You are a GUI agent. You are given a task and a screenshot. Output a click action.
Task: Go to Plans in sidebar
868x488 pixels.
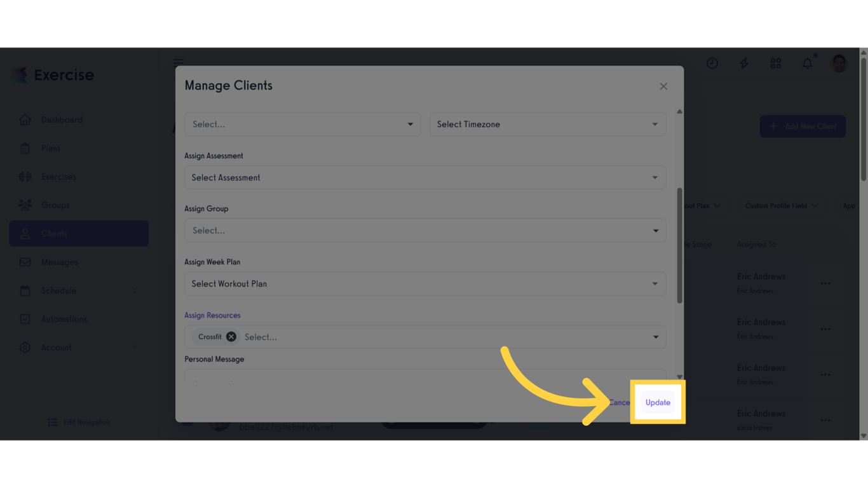pos(51,148)
